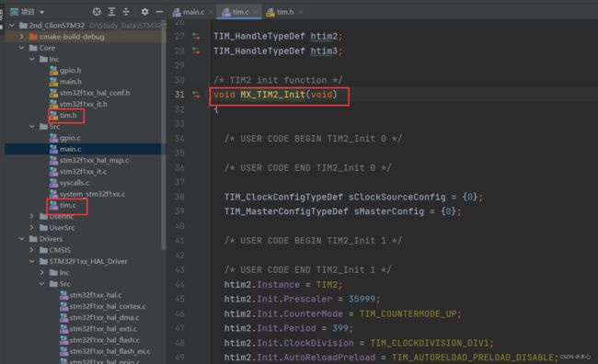
Task: Select stm32f1xx_hal_dma.c file
Action: 99,317
